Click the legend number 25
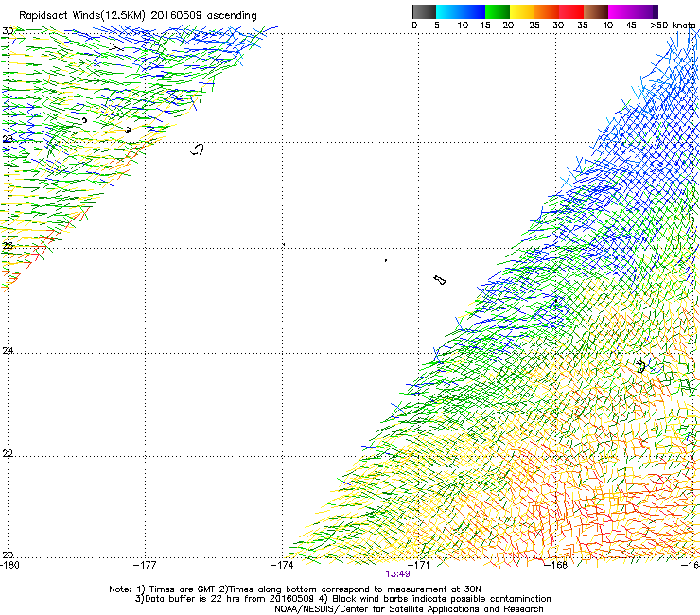 (534, 26)
